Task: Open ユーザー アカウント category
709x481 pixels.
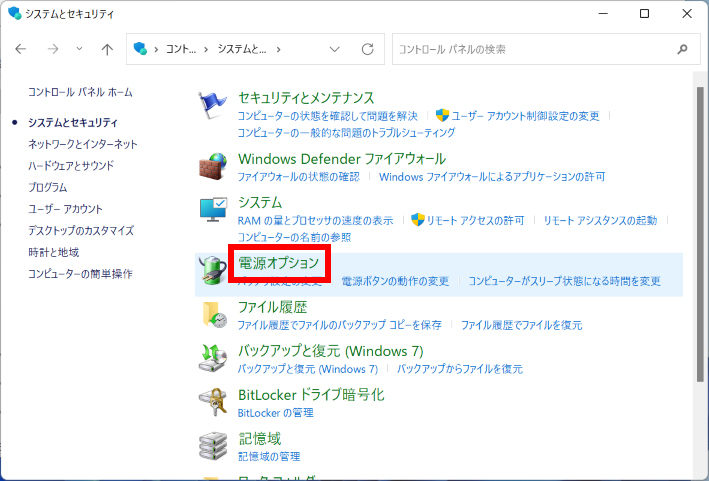Action: [66, 209]
